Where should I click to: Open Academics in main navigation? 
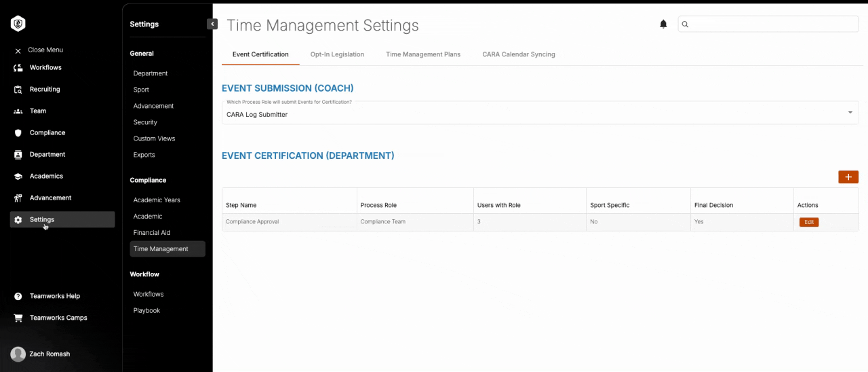pos(46,176)
